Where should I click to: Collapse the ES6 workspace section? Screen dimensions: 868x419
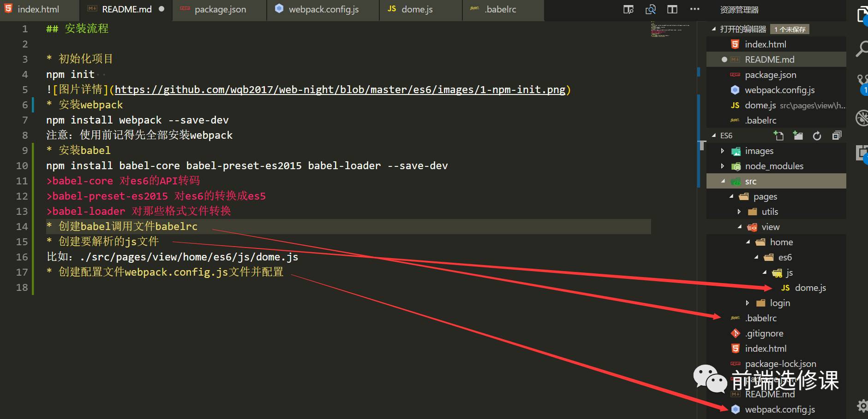click(714, 136)
